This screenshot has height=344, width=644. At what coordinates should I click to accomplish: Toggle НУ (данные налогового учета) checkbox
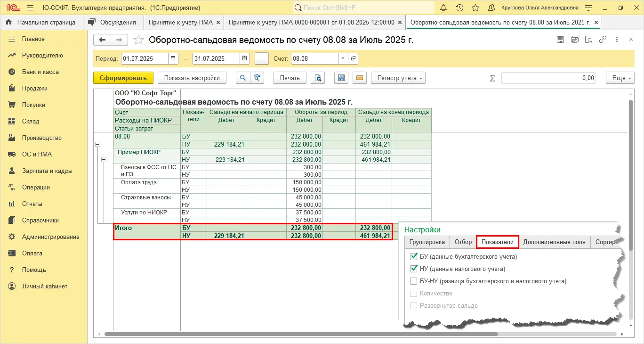[414, 269]
